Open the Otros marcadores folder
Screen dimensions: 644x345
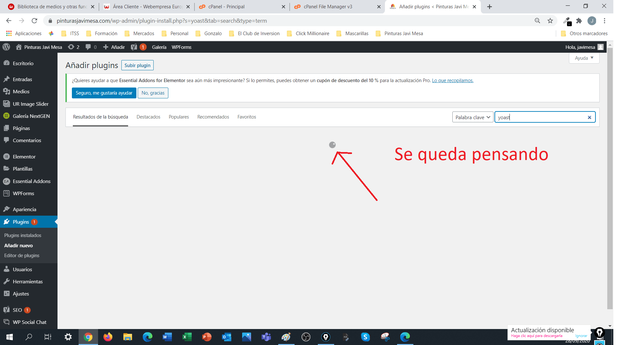tap(584, 34)
